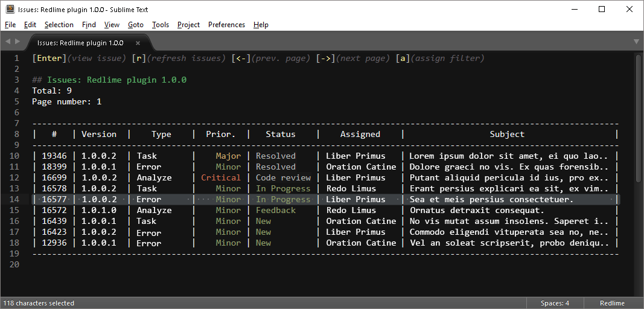The image size is (644, 309).
Task: Close the Issues: Redlime plugin 1.0.0 tab
Action: pos(138,43)
